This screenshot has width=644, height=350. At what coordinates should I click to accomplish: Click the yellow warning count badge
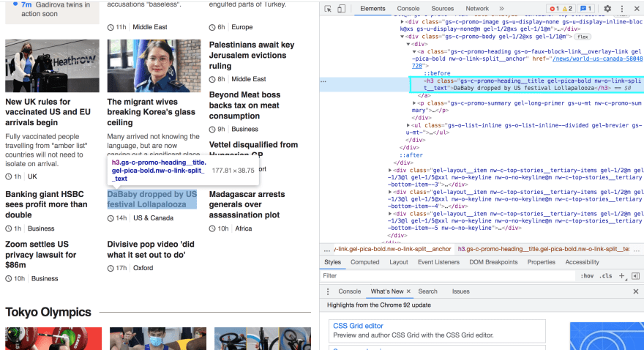tap(567, 9)
